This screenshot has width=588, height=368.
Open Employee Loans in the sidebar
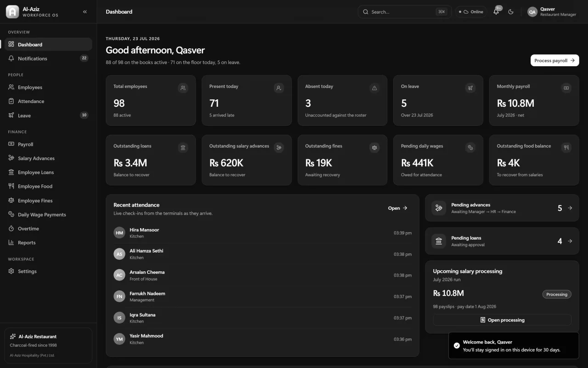[x=48, y=172]
